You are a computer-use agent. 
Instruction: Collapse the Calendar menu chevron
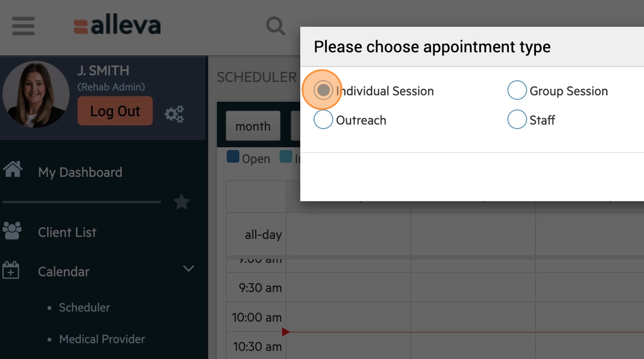[x=188, y=269]
